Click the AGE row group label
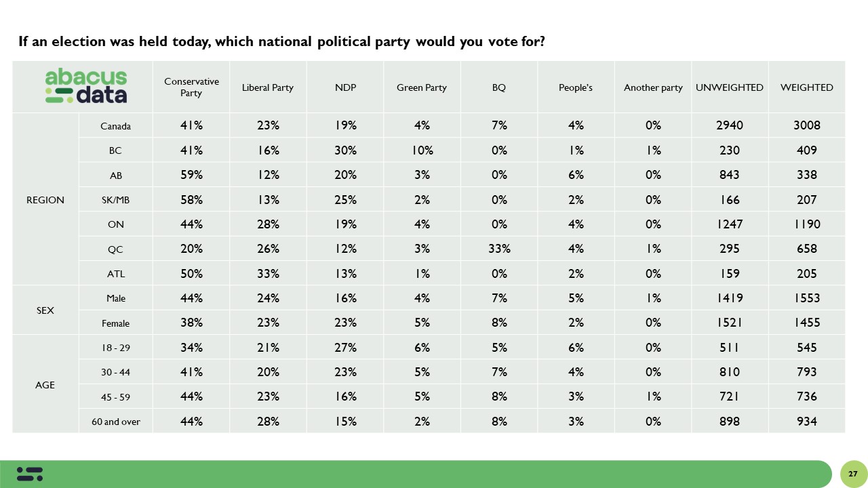 pos(45,385)
